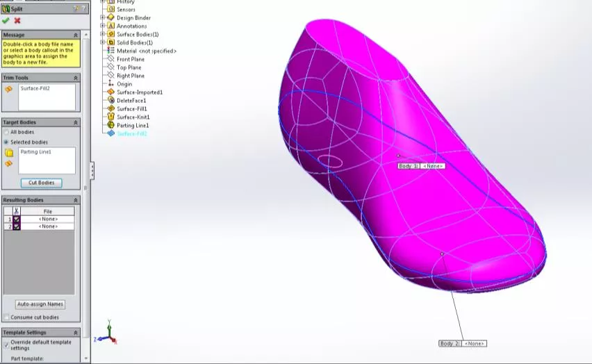Click the Surface Bodies folder icon
Image resolution: width=592 pixels, height=364 pixels.
pyautogui.click(x=110, y=34)
